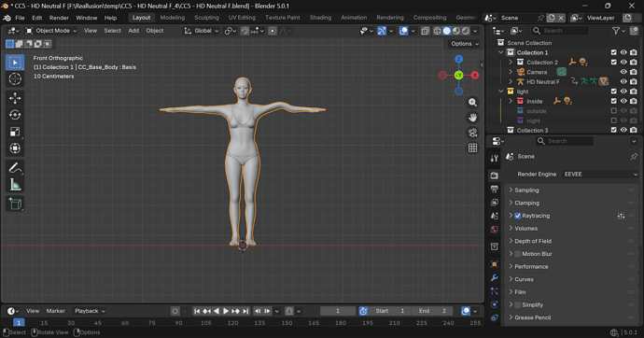The width and height of the screenshot is (644, 338).
Task: Select the Measure tool
Action: [15, 185]
